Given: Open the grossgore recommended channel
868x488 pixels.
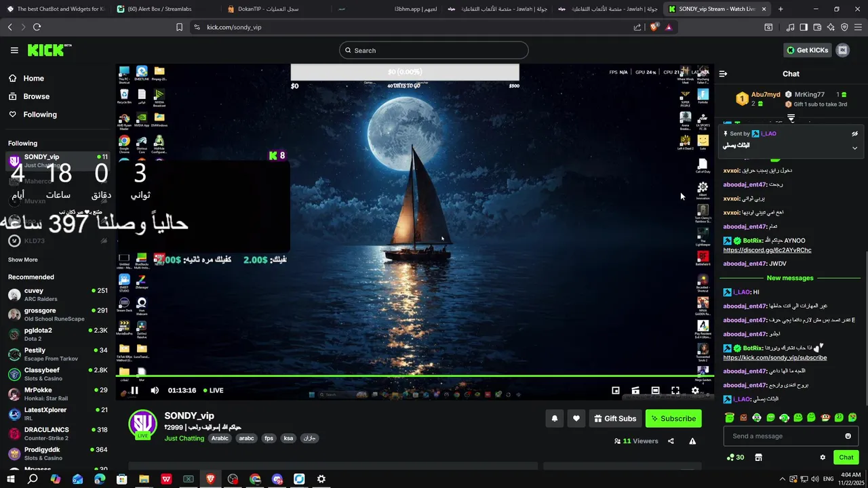Looking at the screenshot, I should tap(58, 314).
